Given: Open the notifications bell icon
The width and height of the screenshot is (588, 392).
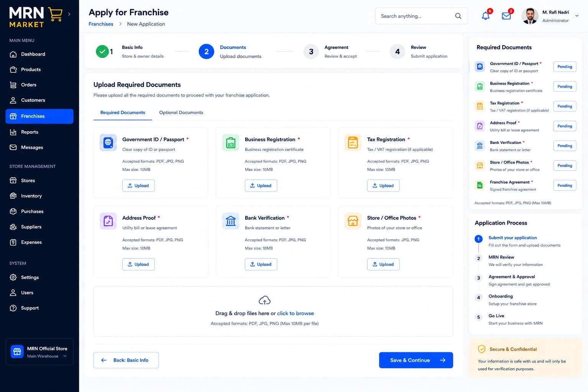Looking at the screenshot, I should pos(486,16).
